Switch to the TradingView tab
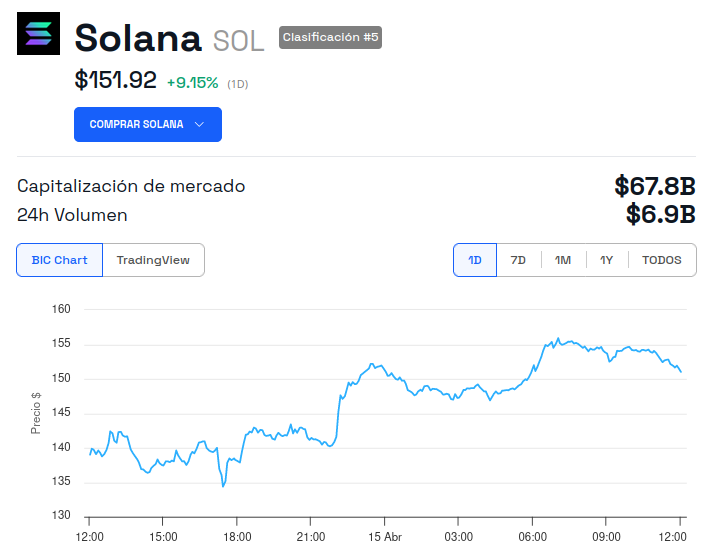 (x=153, y=260)
